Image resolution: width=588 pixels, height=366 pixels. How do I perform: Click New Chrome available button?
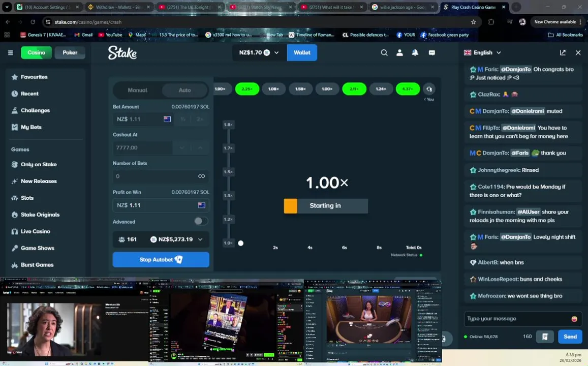click(558, 22)
